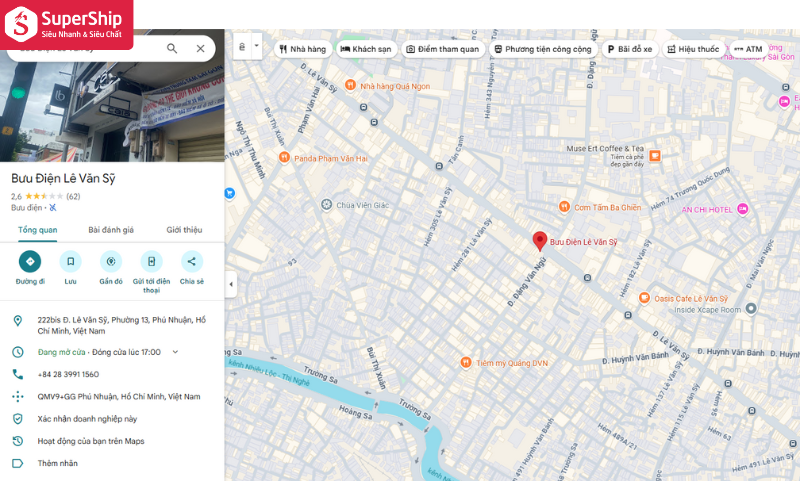Screen dimensions: 800x500
Task: Collapse the side panel arrow
Action: tap(231, 284)
